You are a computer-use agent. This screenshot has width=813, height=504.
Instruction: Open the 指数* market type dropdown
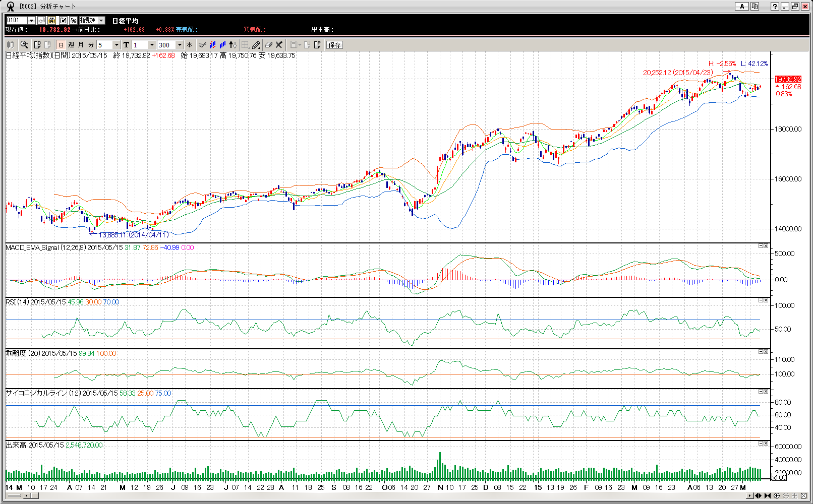(101, 20)
